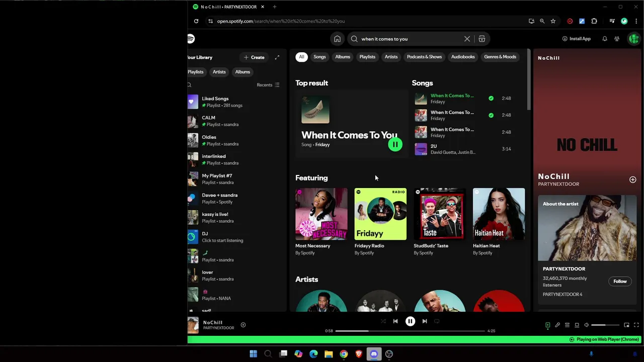Select the Genres & Moods filter chip
This screenshot has height=362, width=644.
[500, 57]
